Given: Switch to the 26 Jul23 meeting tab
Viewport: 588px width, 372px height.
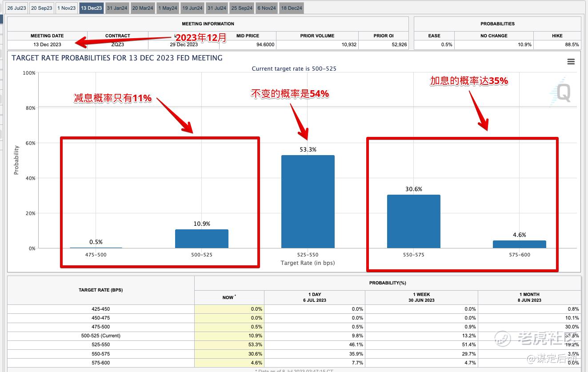Looking at the screenshot, I should [17, 8].
